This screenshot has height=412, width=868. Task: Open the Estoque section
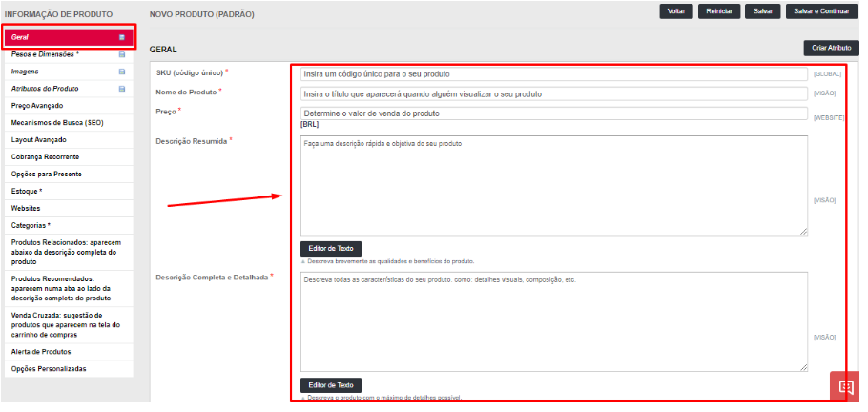point(27,191)
